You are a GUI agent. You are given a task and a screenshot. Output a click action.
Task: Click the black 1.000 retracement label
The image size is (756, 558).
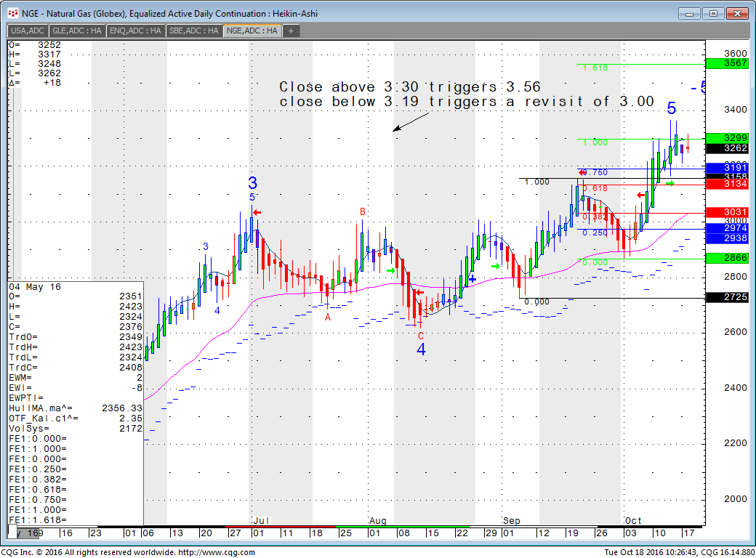pos(536,182)
